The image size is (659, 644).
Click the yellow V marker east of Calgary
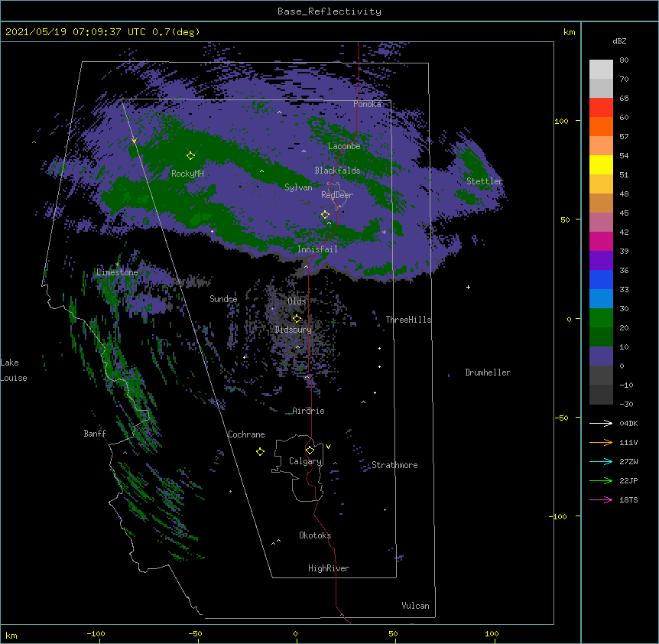tap(328, 447)
